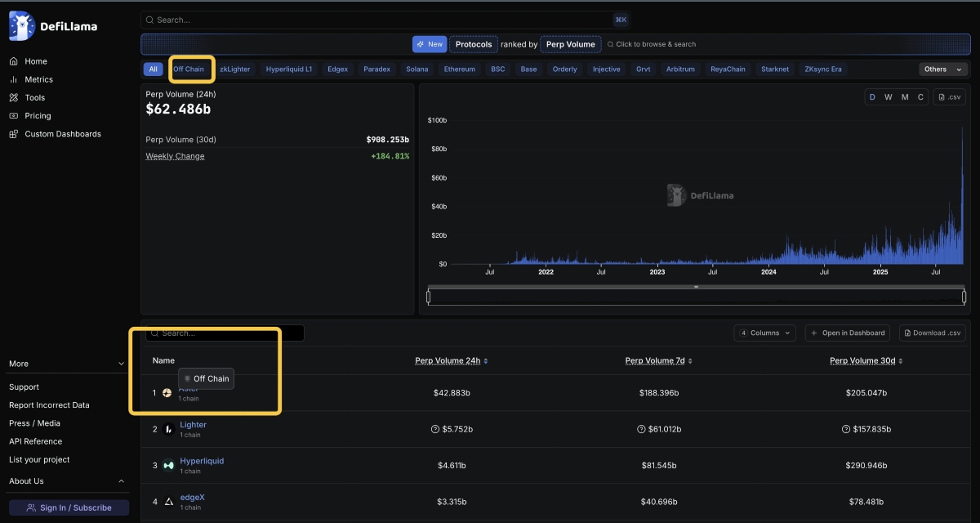Click the Metrics bar-chart icon
980x523 pixels.
pyautogui.click(x=14, y=79)
